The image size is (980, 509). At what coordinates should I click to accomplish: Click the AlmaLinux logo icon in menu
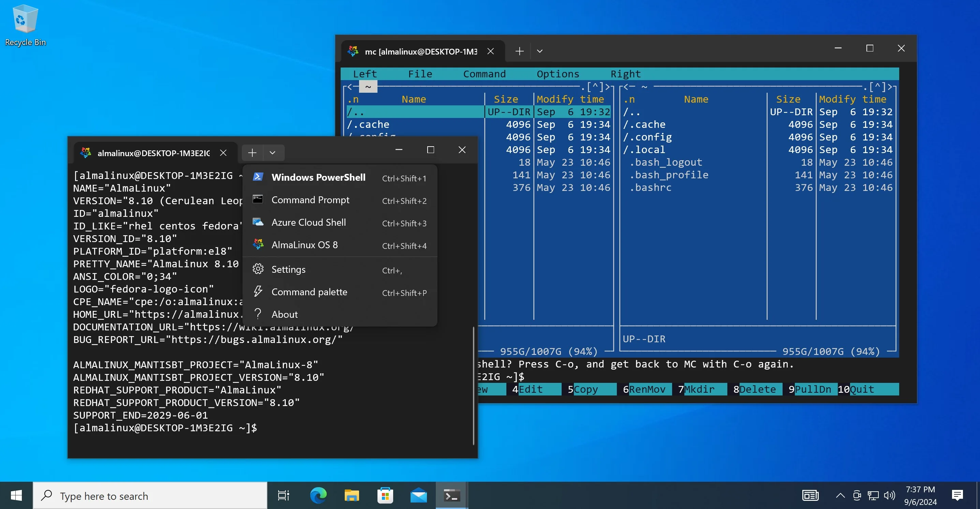pos(258,244)
